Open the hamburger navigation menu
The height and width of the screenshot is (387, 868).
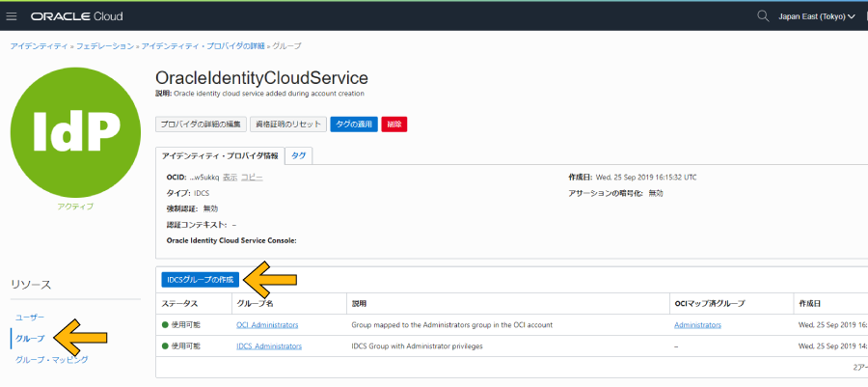point(11,16)
